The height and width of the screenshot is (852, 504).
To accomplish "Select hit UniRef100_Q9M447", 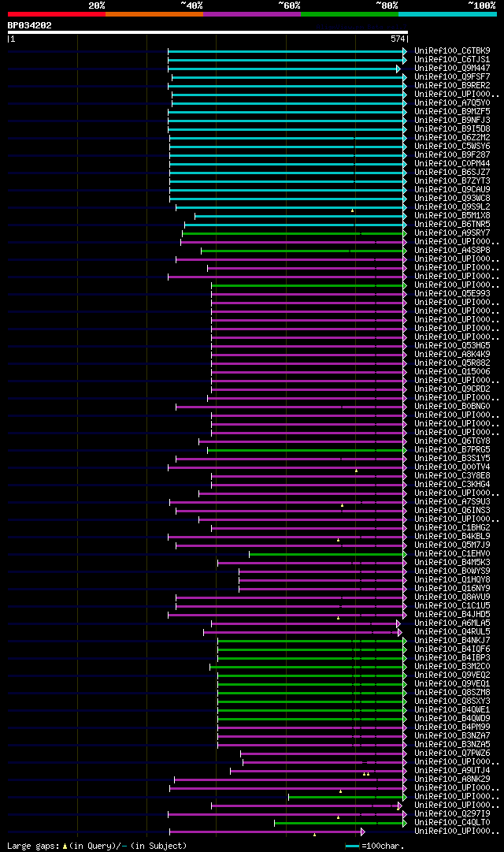I will click(x=452, y=69).
